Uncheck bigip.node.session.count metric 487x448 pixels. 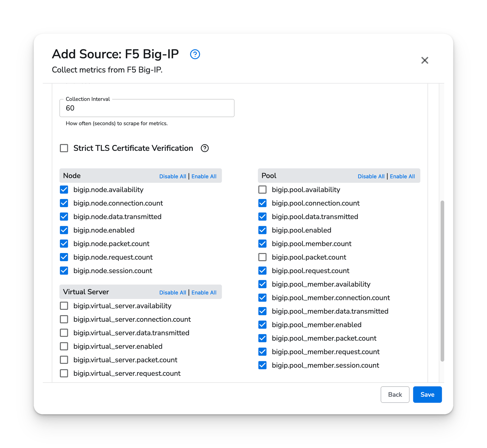[x=64, y=271]
